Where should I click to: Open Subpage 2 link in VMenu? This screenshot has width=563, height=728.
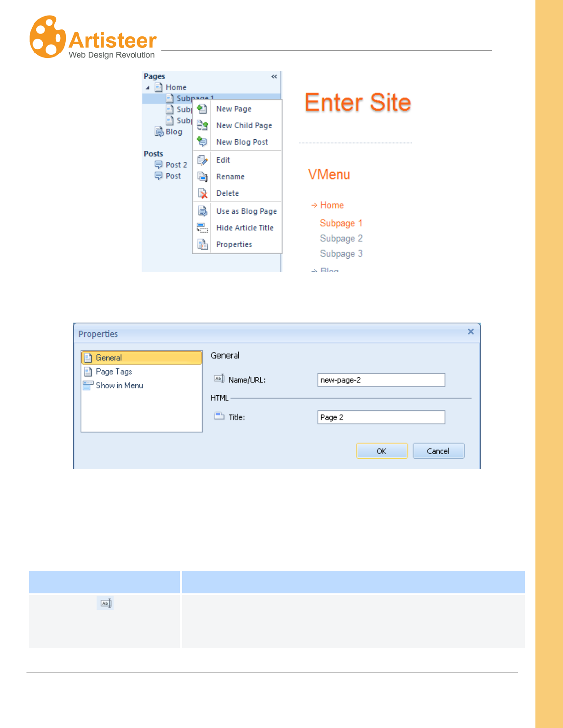click(x=341, y=239)
